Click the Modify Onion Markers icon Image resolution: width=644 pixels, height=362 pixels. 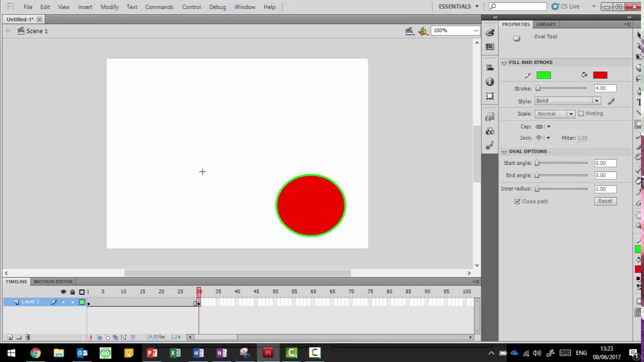pos(123,337)
